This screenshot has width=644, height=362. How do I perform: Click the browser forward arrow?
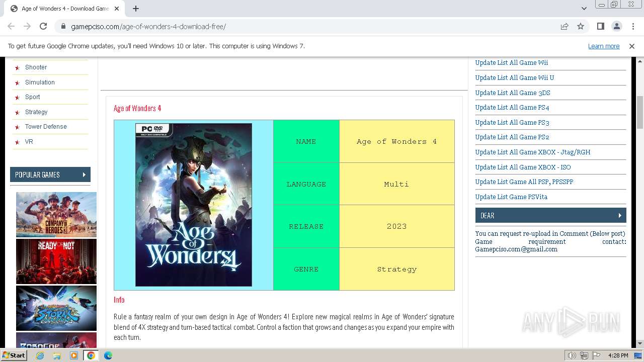coord(27,26)
